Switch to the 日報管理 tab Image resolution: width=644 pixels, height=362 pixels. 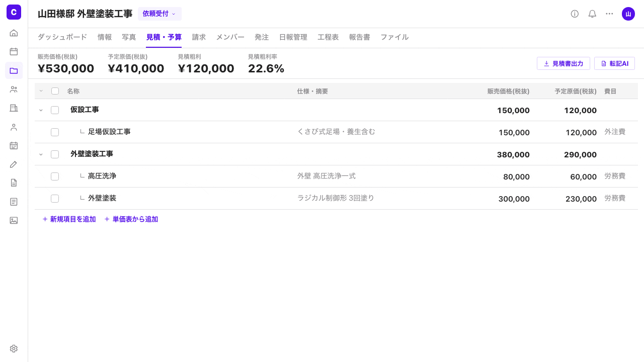tap(293, 37)
